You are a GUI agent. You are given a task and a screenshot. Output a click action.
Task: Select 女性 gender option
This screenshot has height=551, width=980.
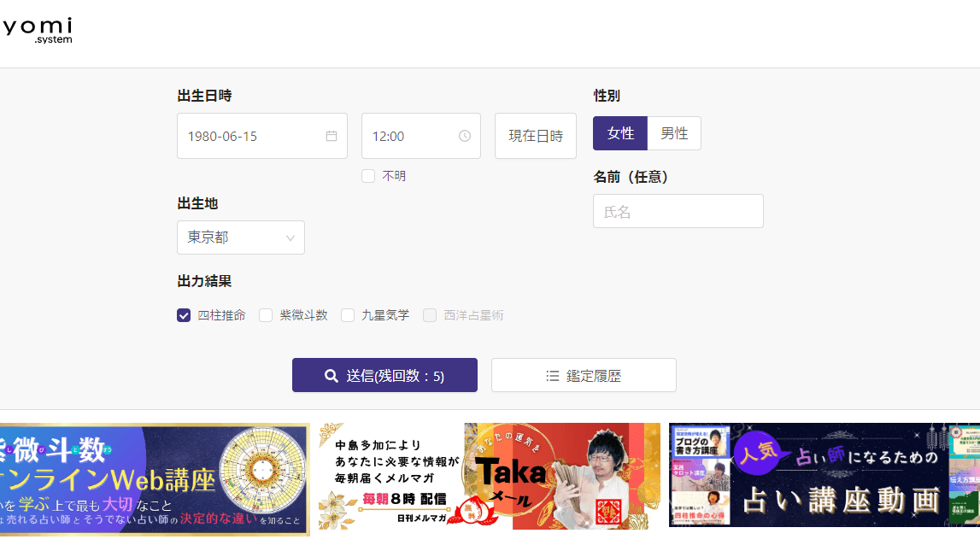[x=620, y=133]
